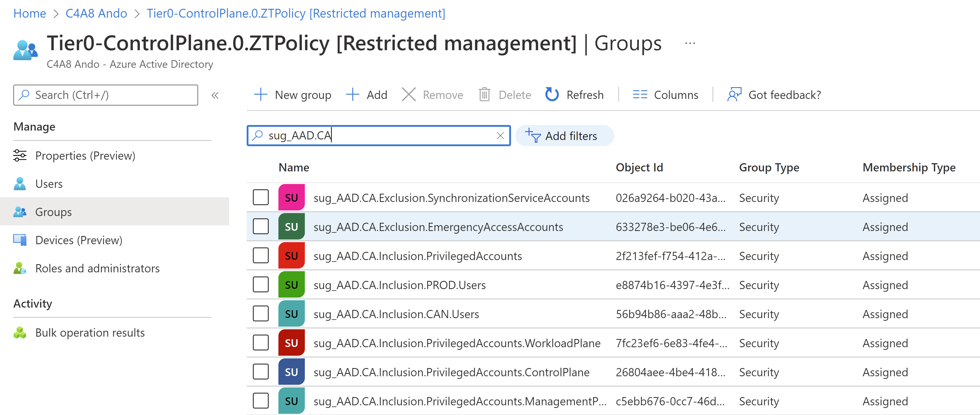This screenshot has width=980, height=415.
Task: Click the New group toolbar label
Action: [303, 95]
